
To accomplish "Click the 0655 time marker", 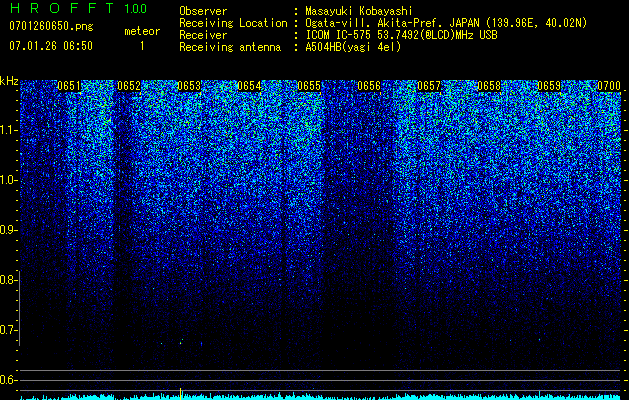I will (x=309, y=86).
